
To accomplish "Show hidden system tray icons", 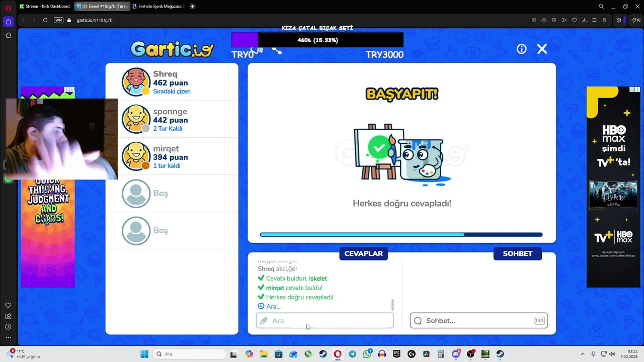I will [x=583, y=354].
